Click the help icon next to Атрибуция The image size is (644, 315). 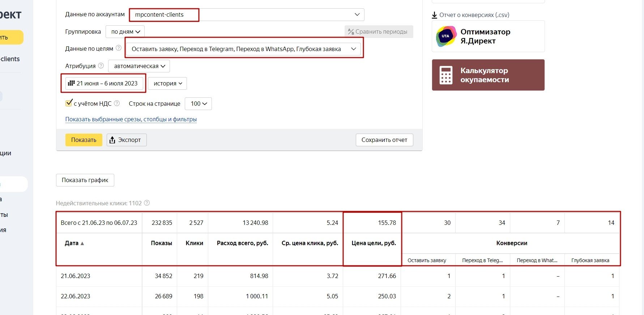[x=101, y=66]
